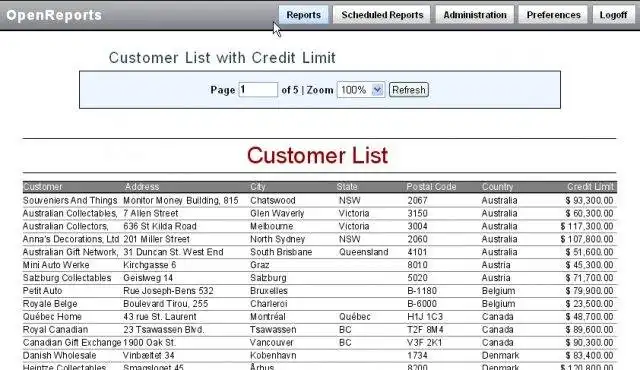Click the Australian Collectables customer name
The height and width of the screenshot is (370, 640).
point(70,213)
